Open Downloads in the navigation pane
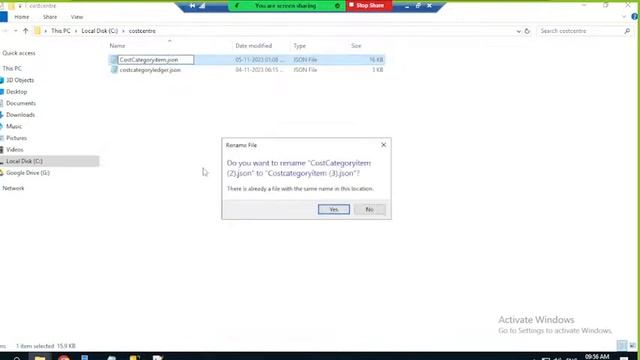The image size is (640, 360). coord(20,115)
